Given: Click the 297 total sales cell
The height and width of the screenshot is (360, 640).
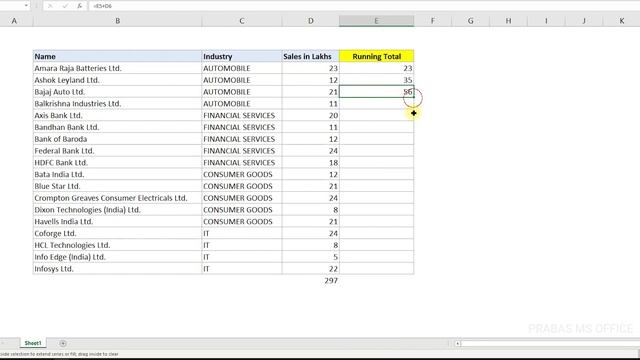Looking at the screenshot, I should point(311,281).
